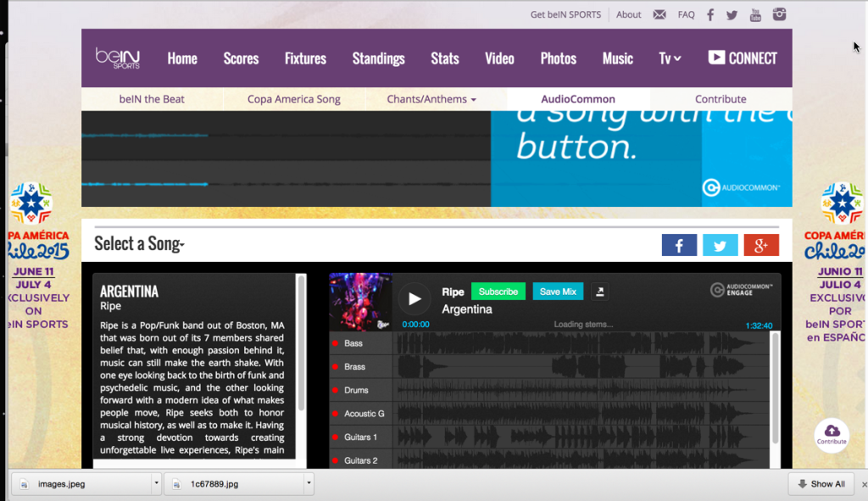This screenshot has width=868, height=501.
Task: Open the images.jpeg download options arrow
Action: 156,483
